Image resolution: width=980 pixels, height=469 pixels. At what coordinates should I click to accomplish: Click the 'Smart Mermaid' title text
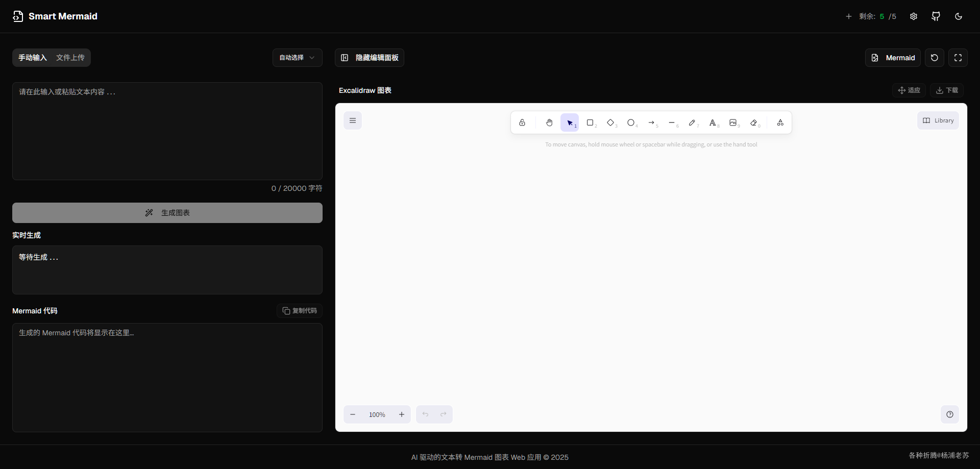(63, 16)
